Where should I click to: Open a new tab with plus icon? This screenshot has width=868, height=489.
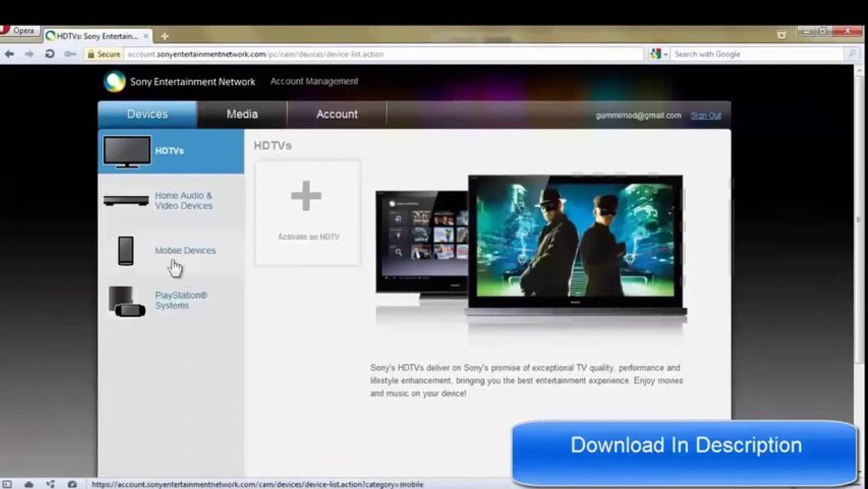(x=164, y=36)
